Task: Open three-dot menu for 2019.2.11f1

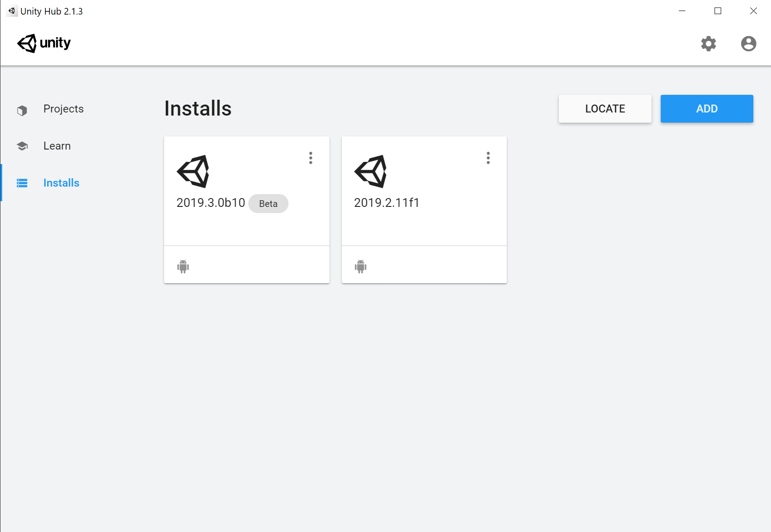Action: coord(488,158)
